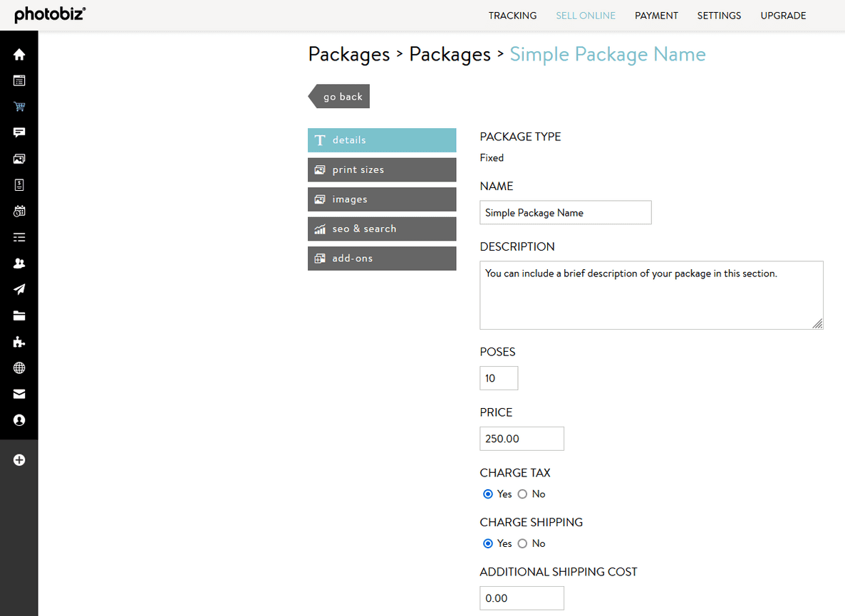The height and width of the screenshot is (616, 845).
Task: Open the invoices dollar-document sidebar icon
Action: [x=19, y=184]
